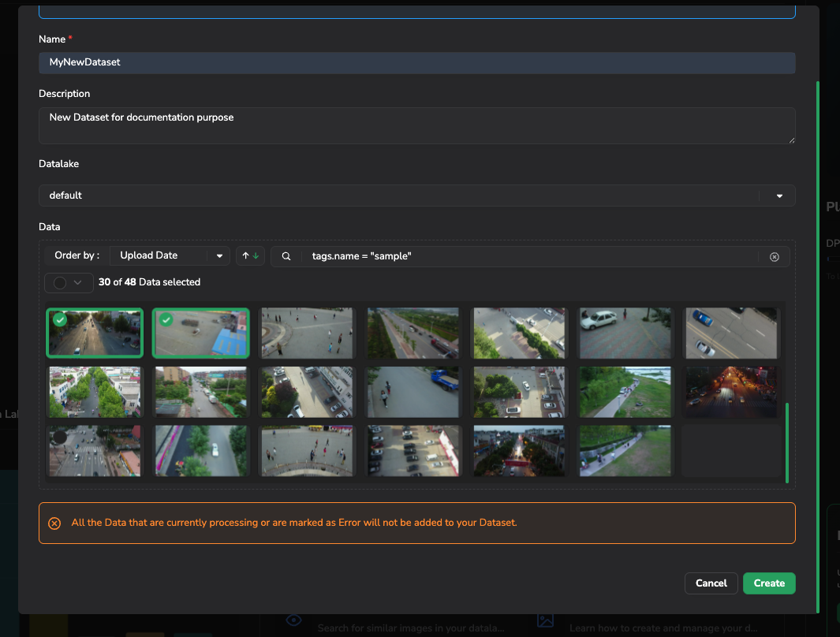Check the hover circle on crosswalk intersection image

60,438
